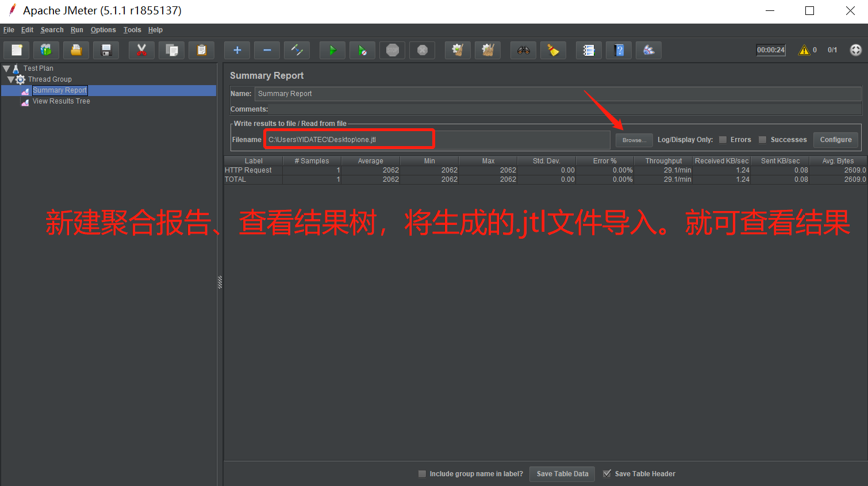The width and height of the screenshot is (868, 486).
Task: Start the test with no pauses
Action: tap(362, 50)
